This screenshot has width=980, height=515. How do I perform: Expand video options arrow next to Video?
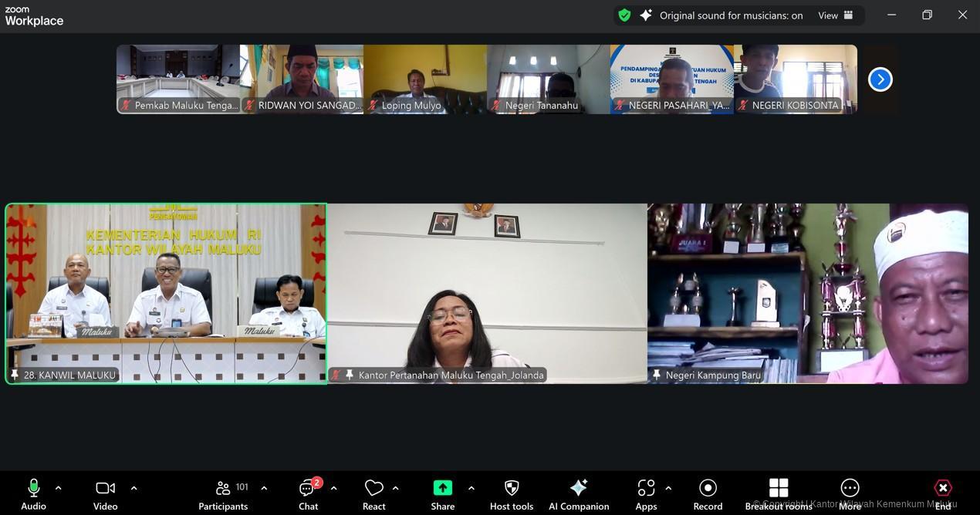click(x=133, y=488)
